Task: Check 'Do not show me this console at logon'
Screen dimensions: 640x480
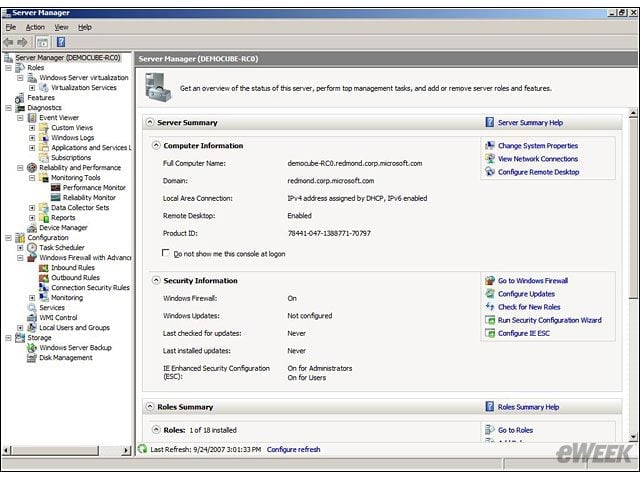Action: pyautogui.click(x=166, y=253)
